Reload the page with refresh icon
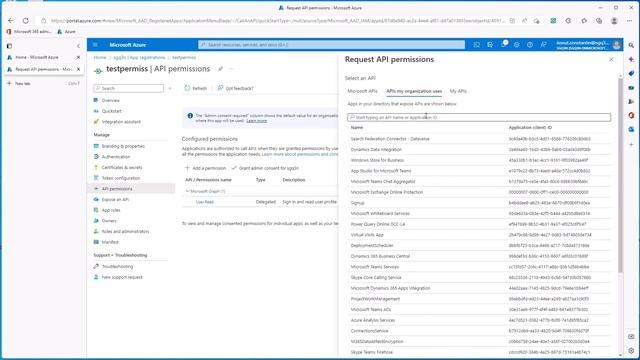Viewport: 640px width, 360px height. [x=25, y=20]
